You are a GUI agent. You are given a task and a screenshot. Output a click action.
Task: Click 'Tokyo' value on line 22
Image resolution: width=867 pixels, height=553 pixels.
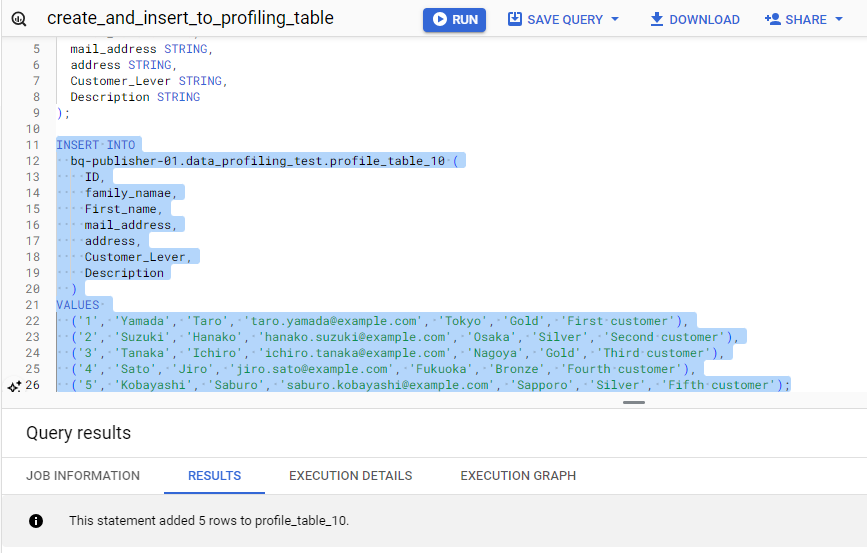(463, 321)
